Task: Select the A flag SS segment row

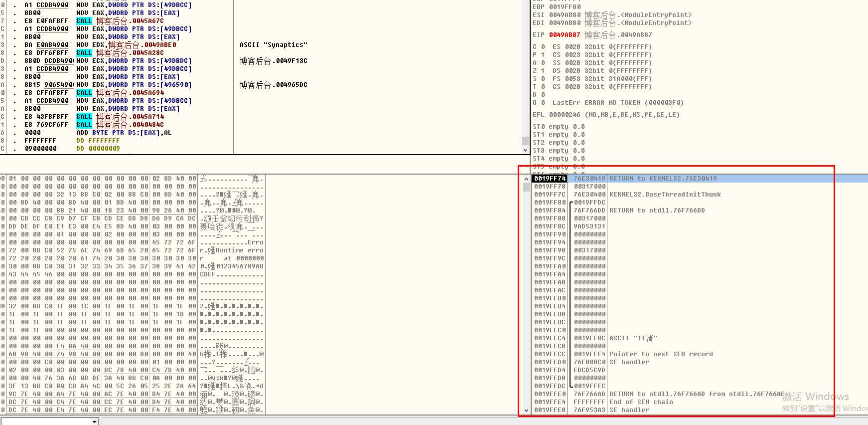Action: 592,63
